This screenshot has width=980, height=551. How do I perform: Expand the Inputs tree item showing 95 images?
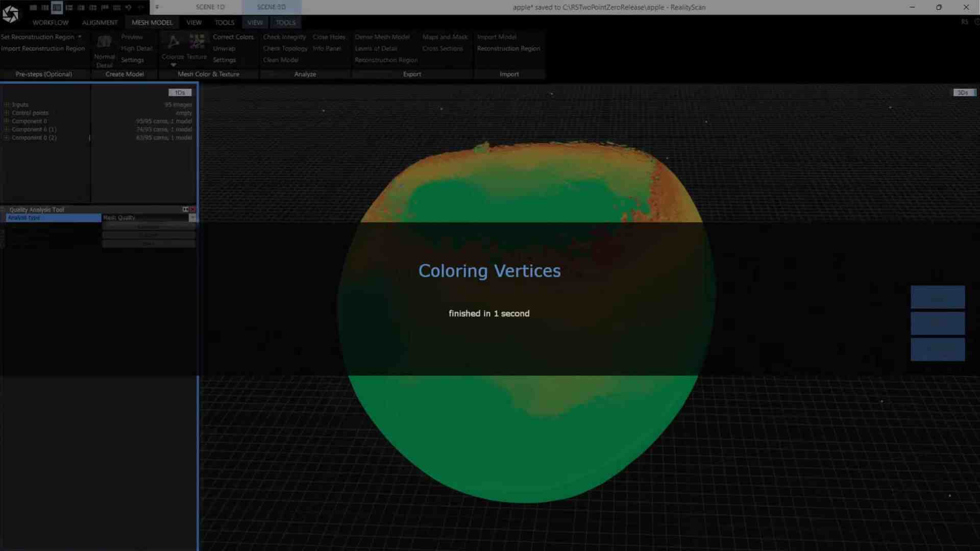click(x=6, y=104)
